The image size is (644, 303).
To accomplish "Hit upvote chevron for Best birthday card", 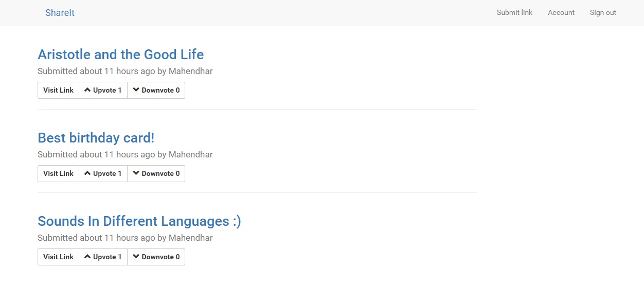I will coord(87,173).
